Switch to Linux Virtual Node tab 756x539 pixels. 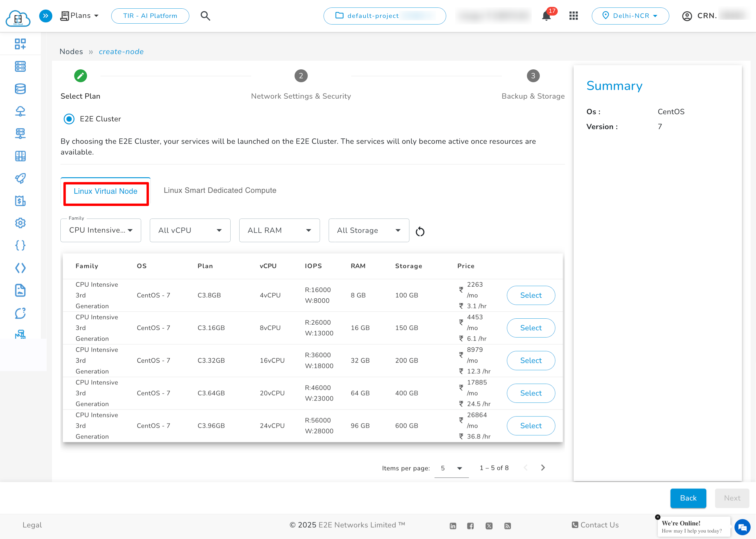coord(106,192)
